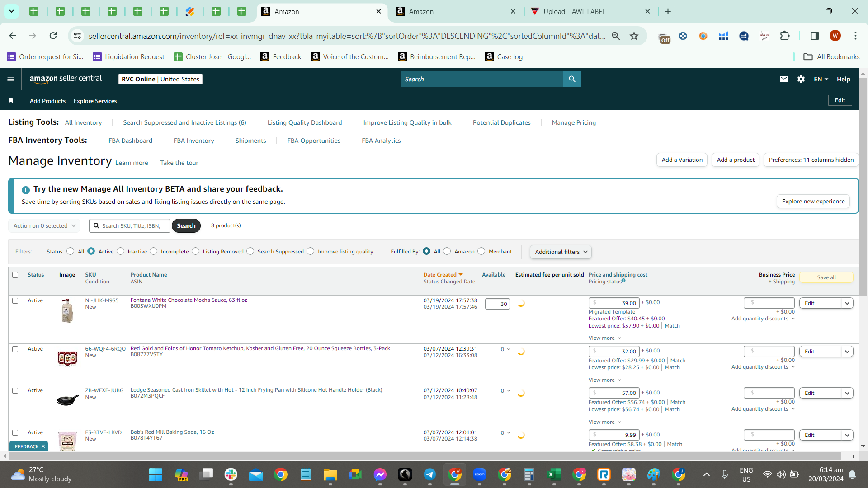
Task: Click the black Search button for SKUs
Action: click(186, 225)
